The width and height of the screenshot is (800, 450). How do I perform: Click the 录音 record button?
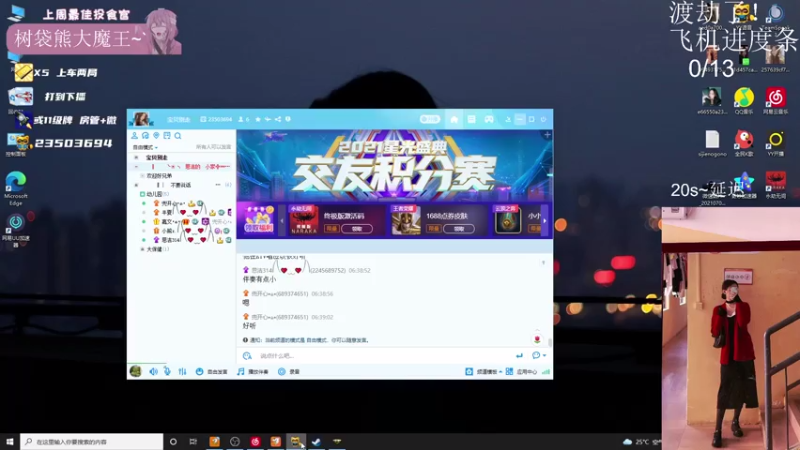pyautogui.click(x=289, y=371)
